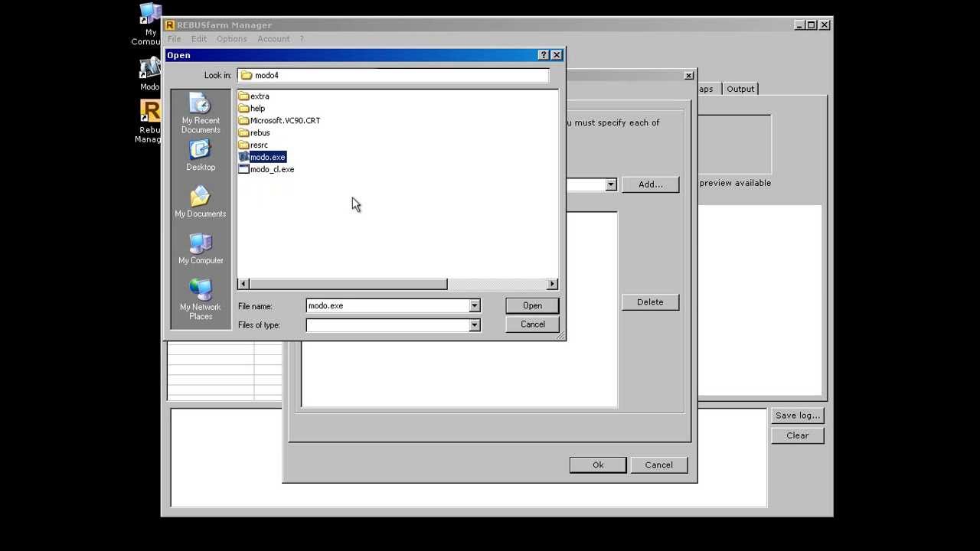The width and height of the screenshot is (980, 551).
Task: Click the horizontal scrollbar thumb in file list
Action: [x=348, y=284]
